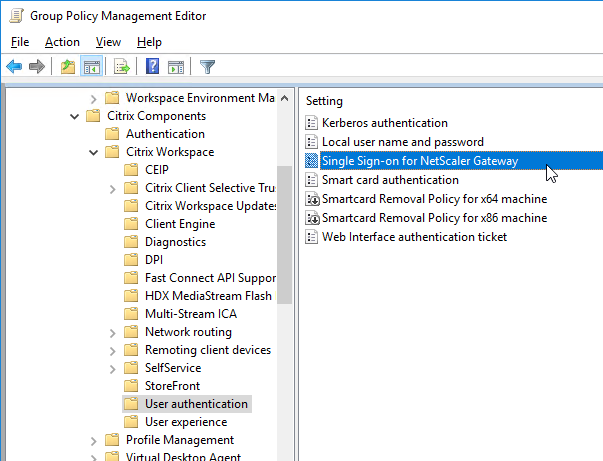Select Workspace Environment Management tree folder
The image size is (603, 461).
tap(200, 98)
